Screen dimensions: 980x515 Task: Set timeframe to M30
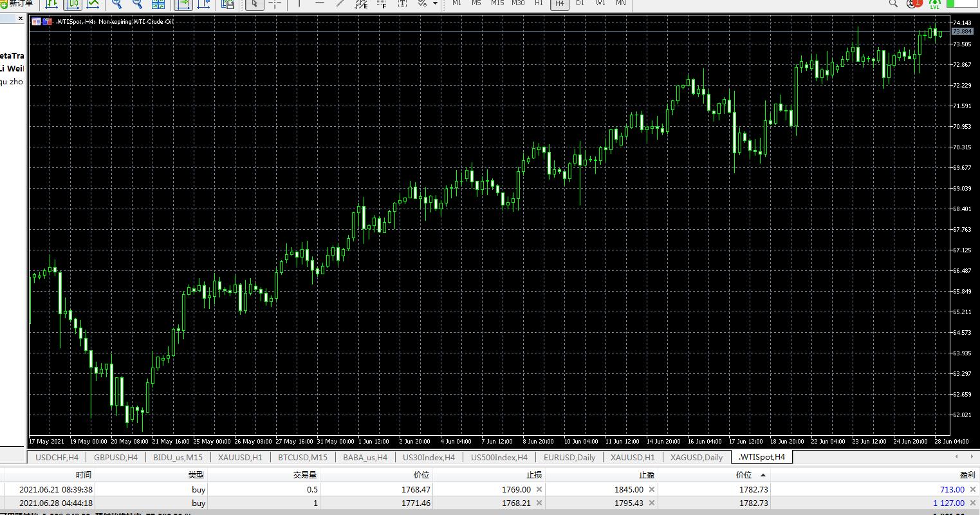[518, 3]
